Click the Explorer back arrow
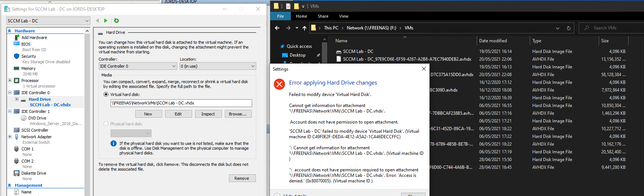 [277, 28]
